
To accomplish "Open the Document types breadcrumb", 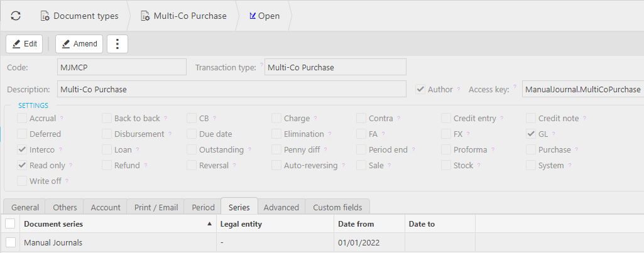I will [x=79, y=16].
